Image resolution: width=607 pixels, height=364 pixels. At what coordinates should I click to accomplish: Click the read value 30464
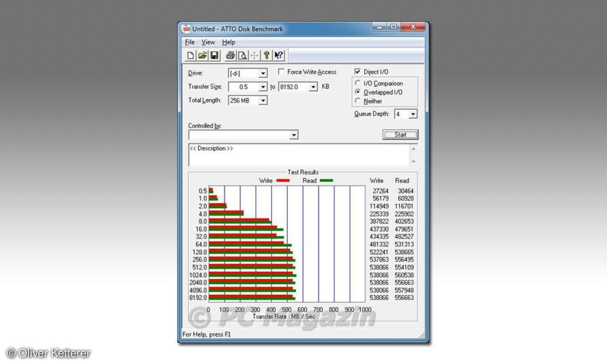[x=406, y=191]
